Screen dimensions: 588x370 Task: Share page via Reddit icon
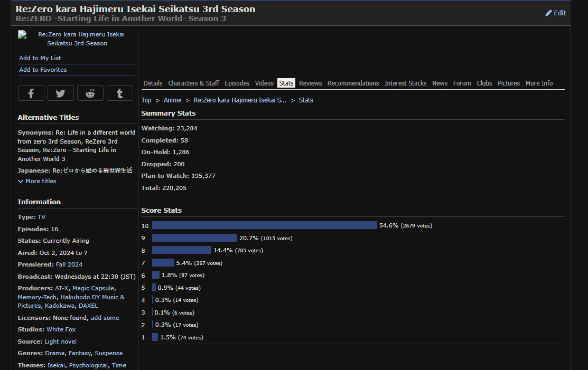(x=90, y=93)
